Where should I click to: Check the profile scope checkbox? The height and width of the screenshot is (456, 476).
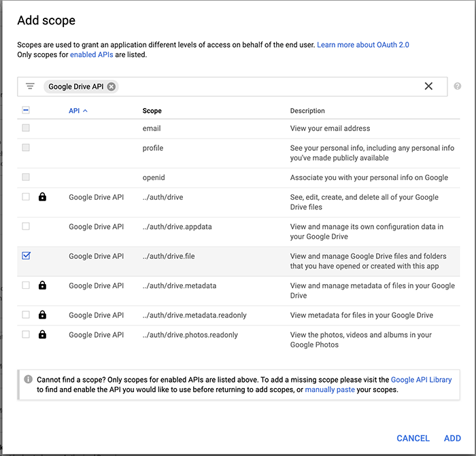pos(26,147)
